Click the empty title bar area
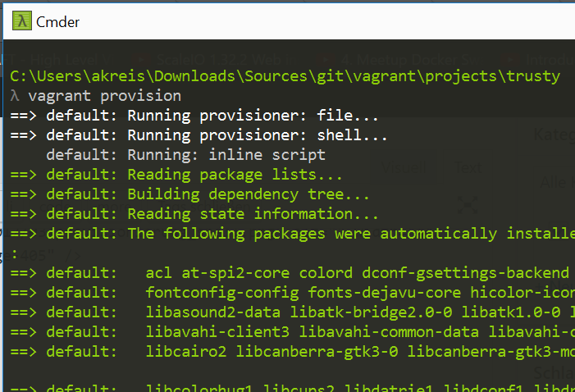This screenshot has width=575, height=392. pos(328,21)
